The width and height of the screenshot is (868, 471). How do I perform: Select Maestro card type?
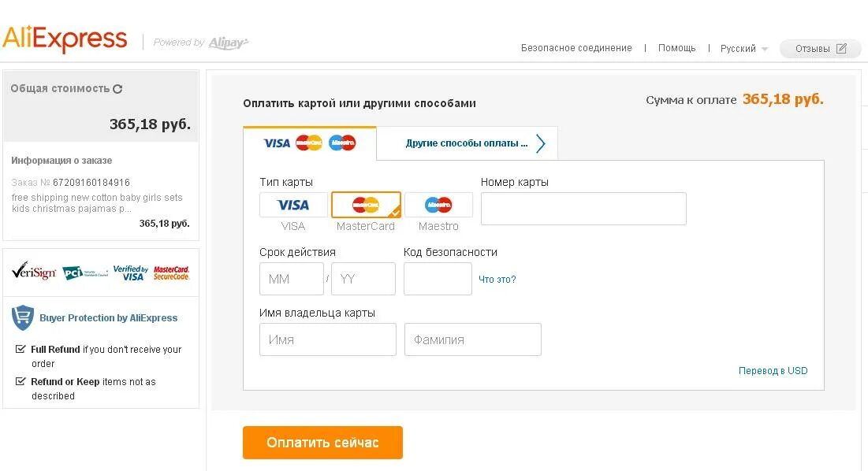[x=438, y=205]
